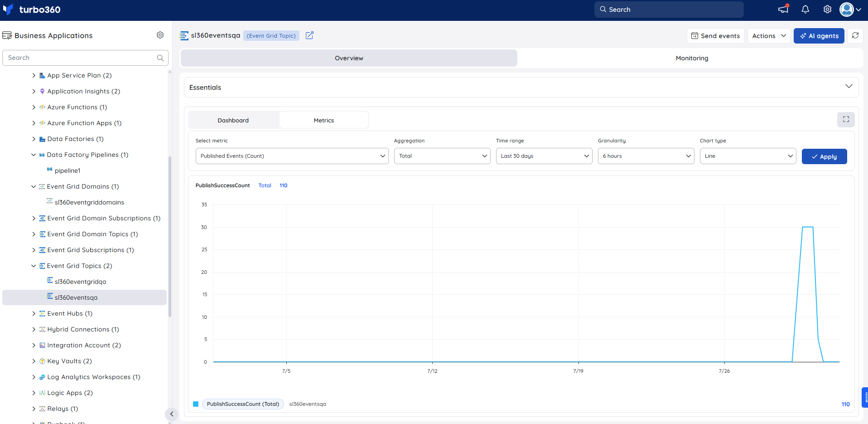Collapse the sidebar with arrow button
This screenshot has height=424, width=868.
click(x=172, y=414)
